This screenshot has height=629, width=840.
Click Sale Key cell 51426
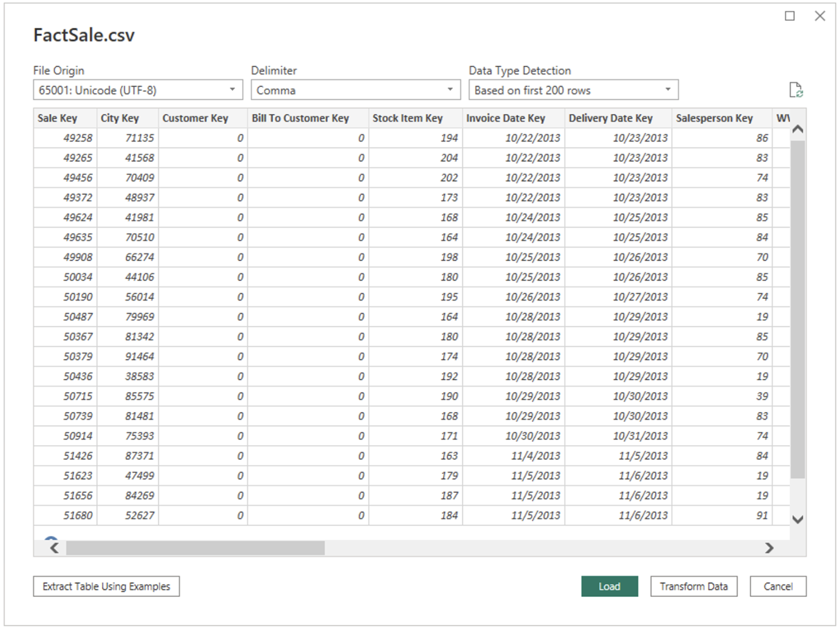click(x=65, y=456)
